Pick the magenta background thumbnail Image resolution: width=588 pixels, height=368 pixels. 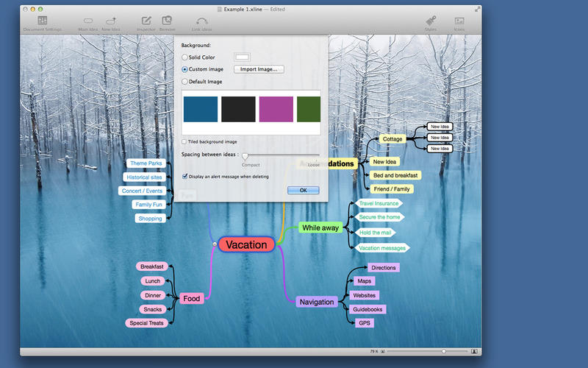coord(276,109)
